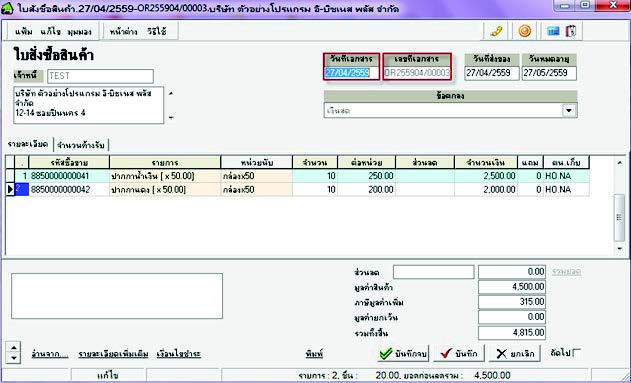631x383 pixels.
Task: Click the แก้ไข status bar entry
Action: (108, 375)
